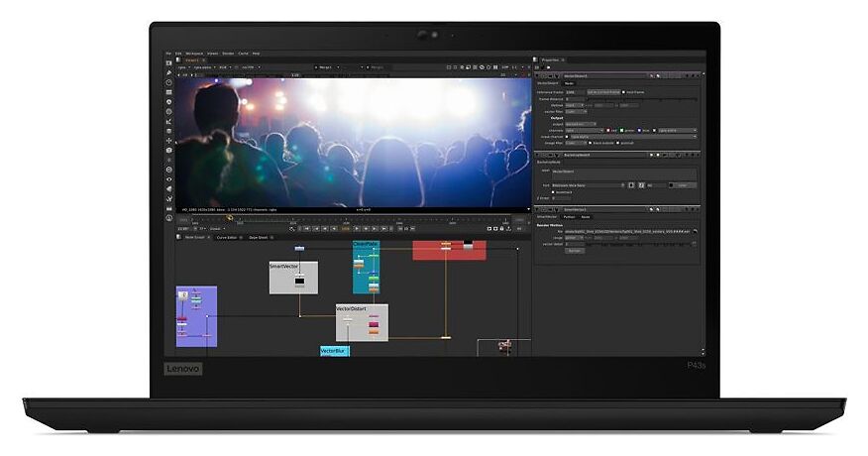This screenshot has height=456, width=868.
Task: Click the Set to Current Frame button
Action: (604, 91)
